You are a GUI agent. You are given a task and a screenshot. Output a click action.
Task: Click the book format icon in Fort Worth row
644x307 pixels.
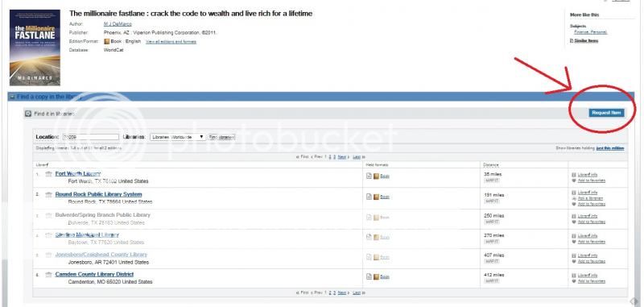click(376, 176)
